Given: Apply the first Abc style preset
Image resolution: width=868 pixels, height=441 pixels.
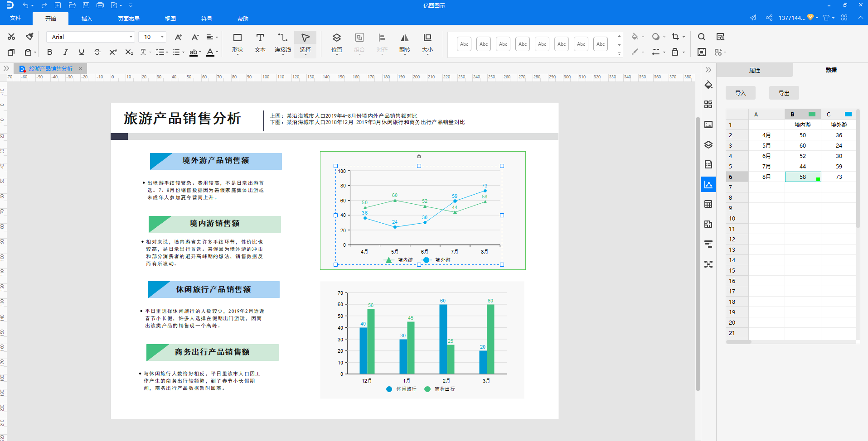Looking at the screenshot, I should 464,44.
